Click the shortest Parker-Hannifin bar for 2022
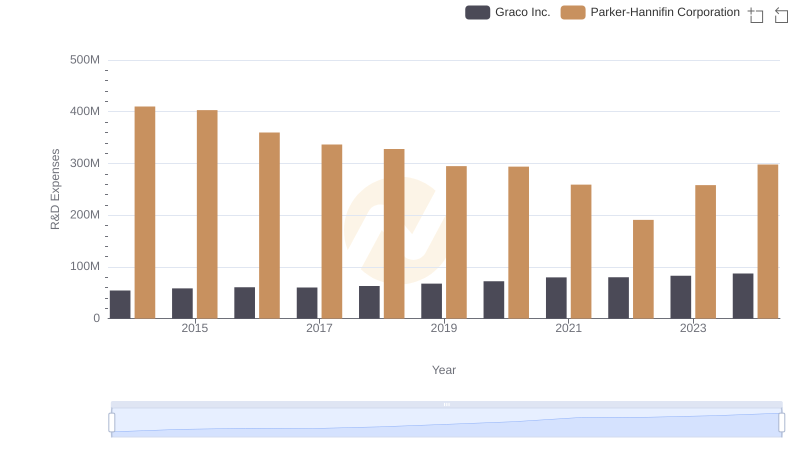Image resolution: width=800 pixels, height=461 pixels. [643, 269]
